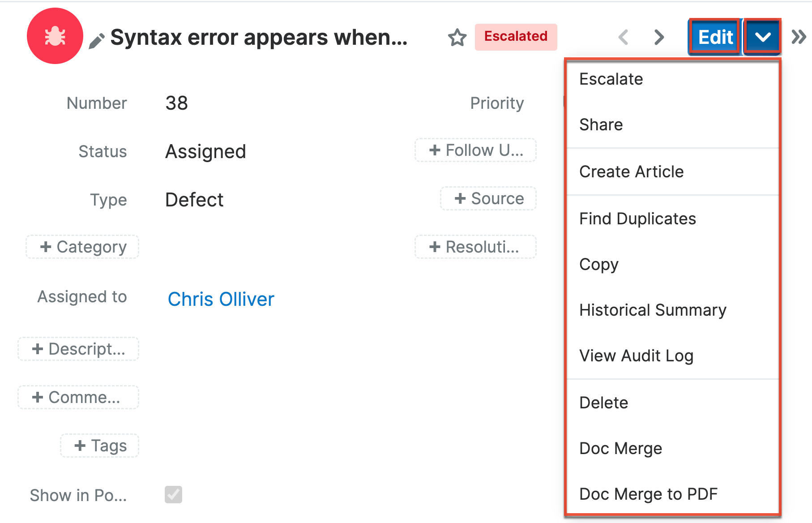Screen dimensions: 812x523
Task: Add Tags to the record
Action: click(x=99, y=445)
